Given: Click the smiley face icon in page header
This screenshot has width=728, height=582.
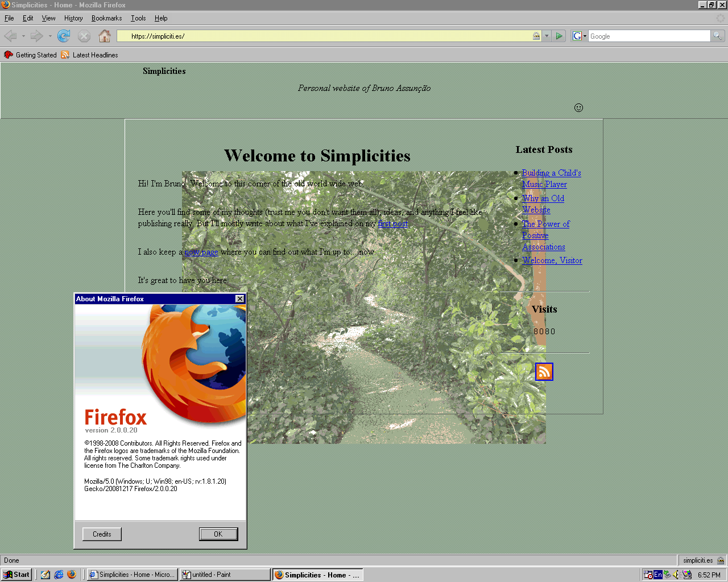Looking at the screenshot, I should pos(578,107).
